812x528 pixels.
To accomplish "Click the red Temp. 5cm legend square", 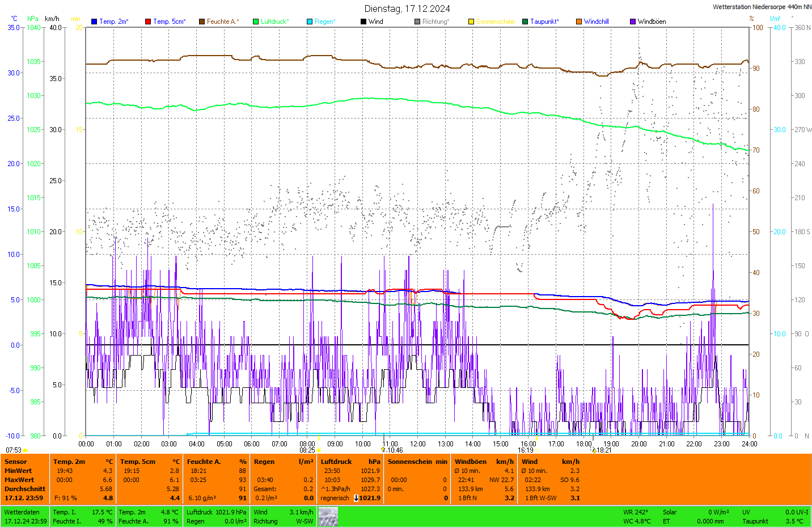I will [148, 22].
